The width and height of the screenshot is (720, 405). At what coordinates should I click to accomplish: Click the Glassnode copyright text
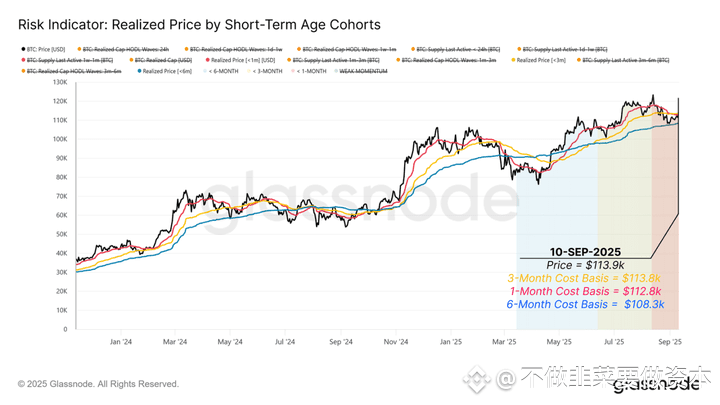click(98, 384)
